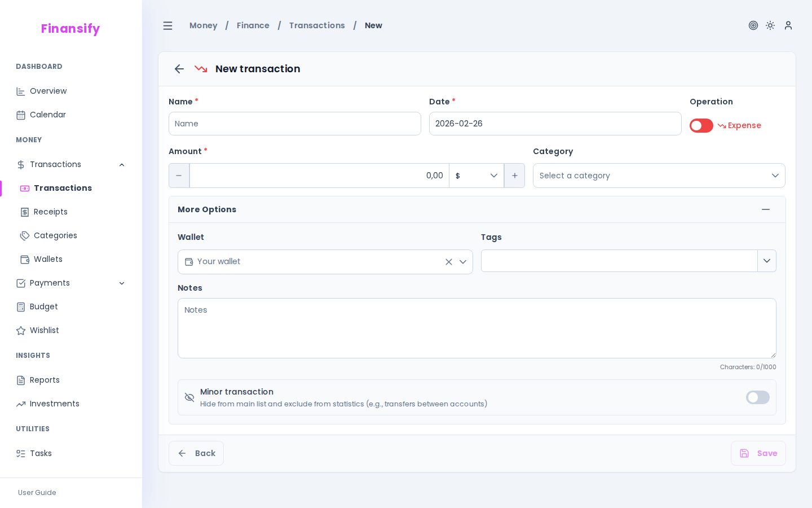Open the User Guide link
Viewport: 812px width, 508px height.
37,493
